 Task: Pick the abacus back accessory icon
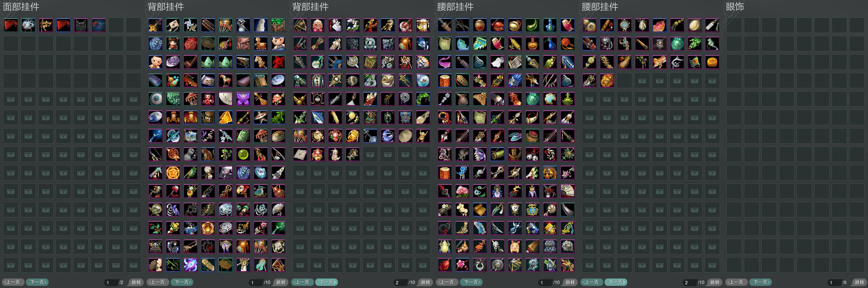pyautogui.click(x=208, y=25)
